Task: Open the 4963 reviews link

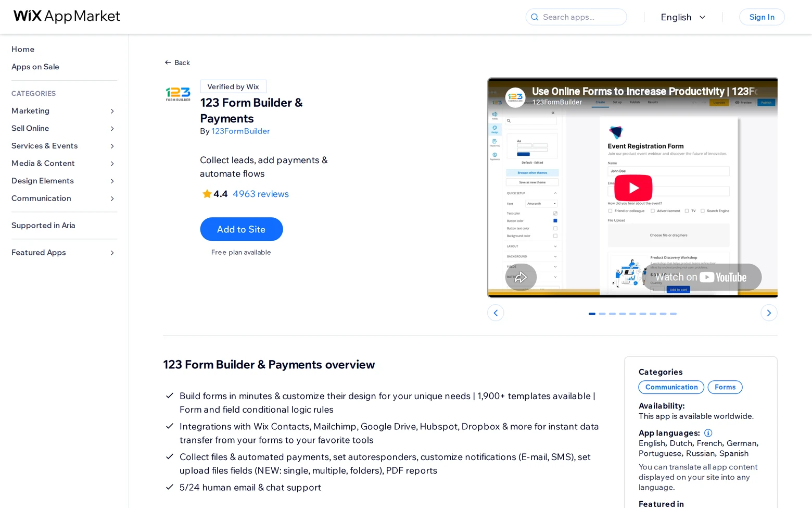Action: [261, 194]
